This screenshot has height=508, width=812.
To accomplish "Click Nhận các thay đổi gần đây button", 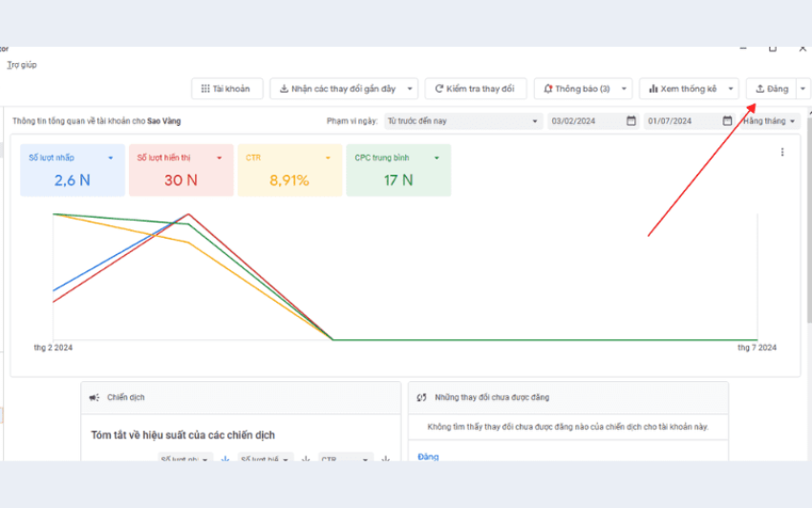I will coord(337,89).
